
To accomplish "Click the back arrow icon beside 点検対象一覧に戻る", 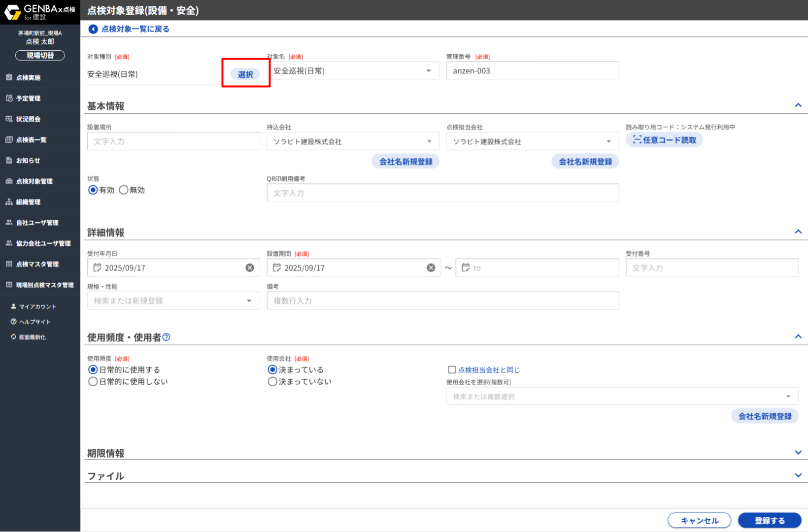I will coord(93,29).
